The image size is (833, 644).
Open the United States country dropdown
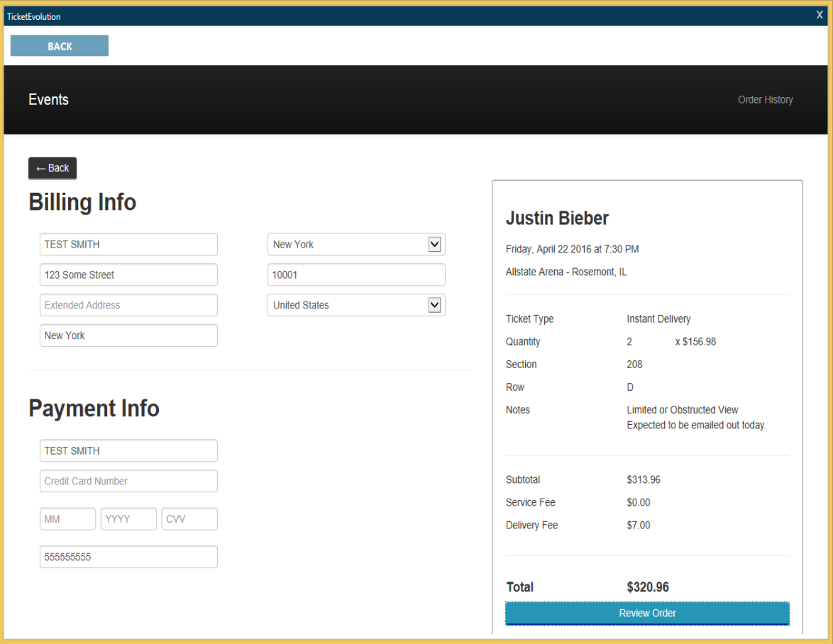coord(356,305)
